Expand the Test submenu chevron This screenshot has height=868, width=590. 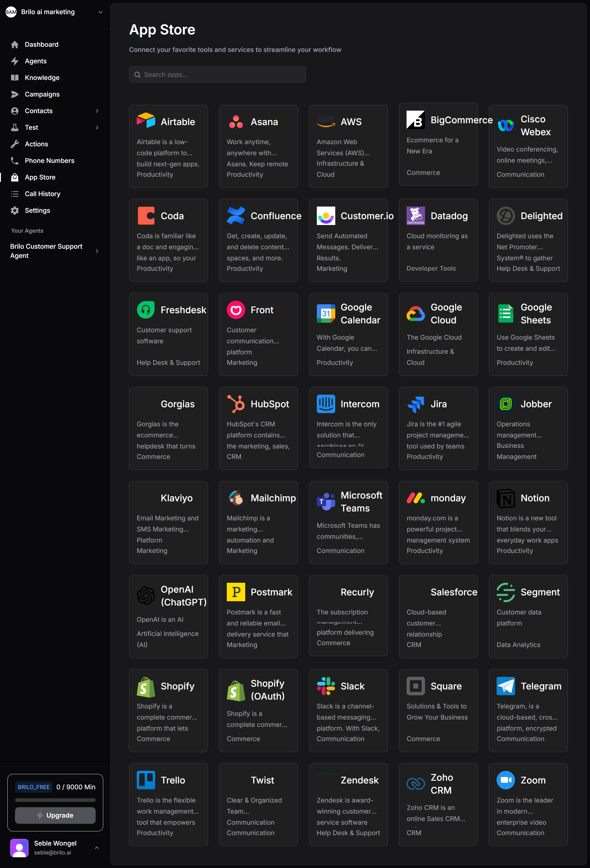point(97,127)
